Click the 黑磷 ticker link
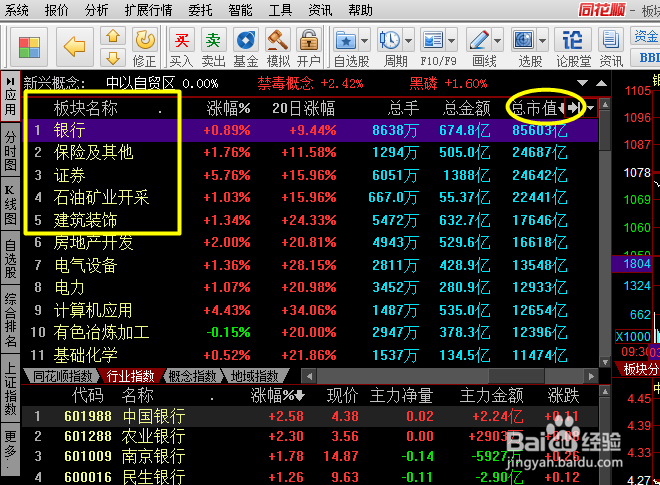660x485 pixels. (x=423, y=83)
